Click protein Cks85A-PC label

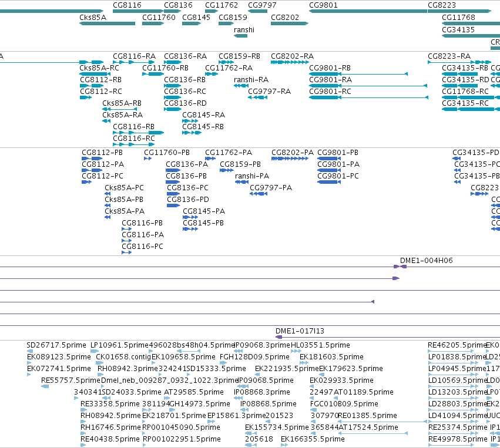124,188
